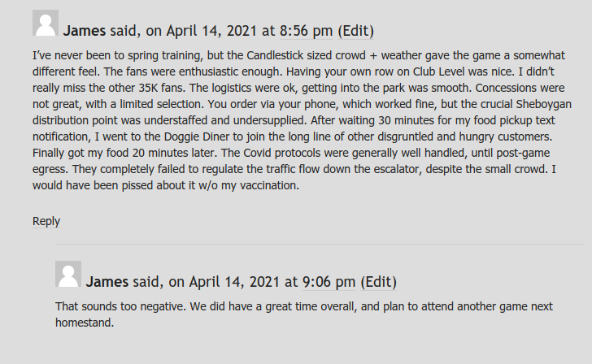Viewport: 592px width, 364px height.
Task: Click James's avatar on the 9:06 pm reply
Action: pyautogui.click(x=67, y=274)
